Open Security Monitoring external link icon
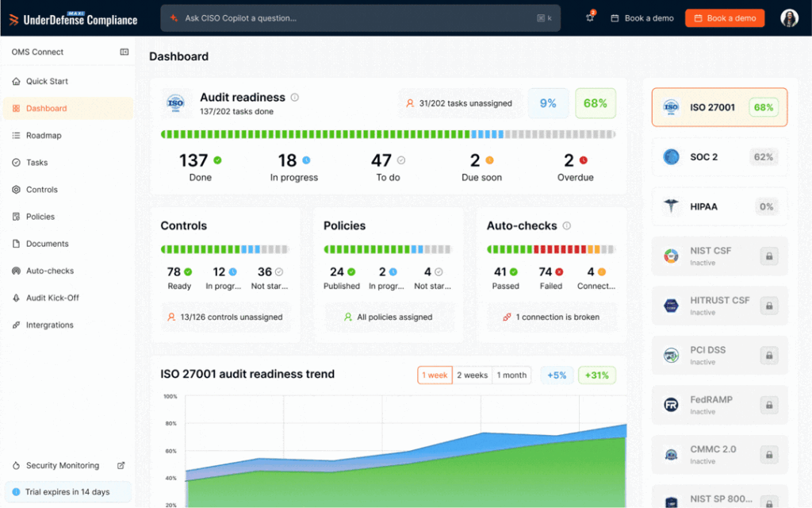This screenshot has width=812, height=508. [x=121, y=465]
